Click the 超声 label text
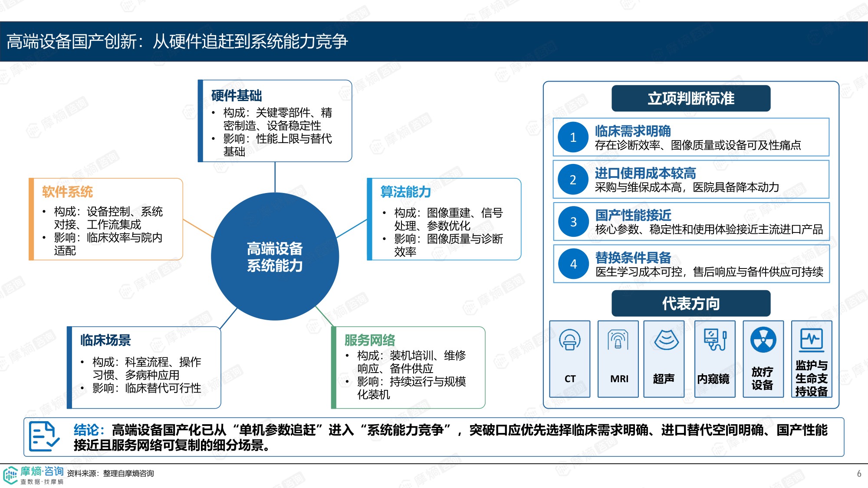The height and width of the screenshot is (488, 868). [x=664, y=379]
